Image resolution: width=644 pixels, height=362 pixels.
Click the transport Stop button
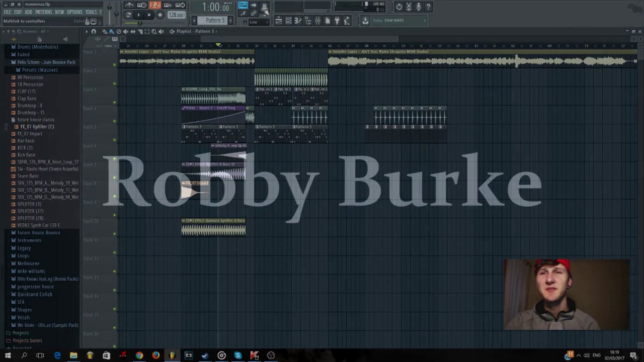tap(149, 15)
